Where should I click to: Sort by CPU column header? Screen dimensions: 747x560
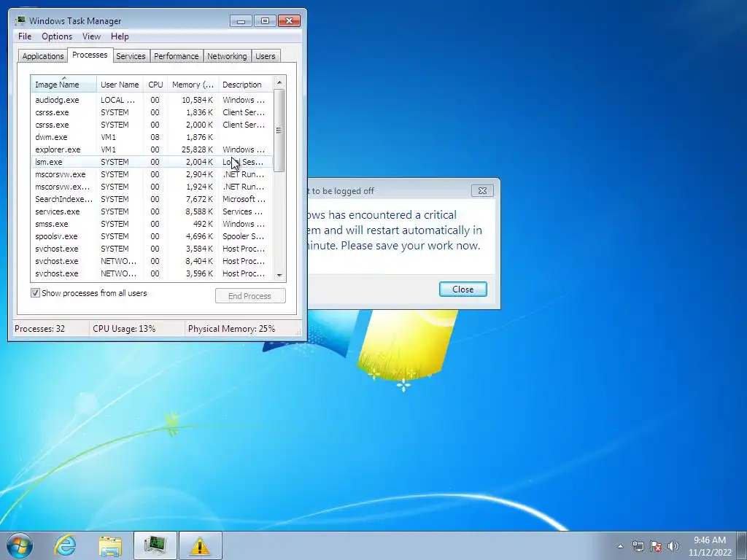tap(155, 85)
